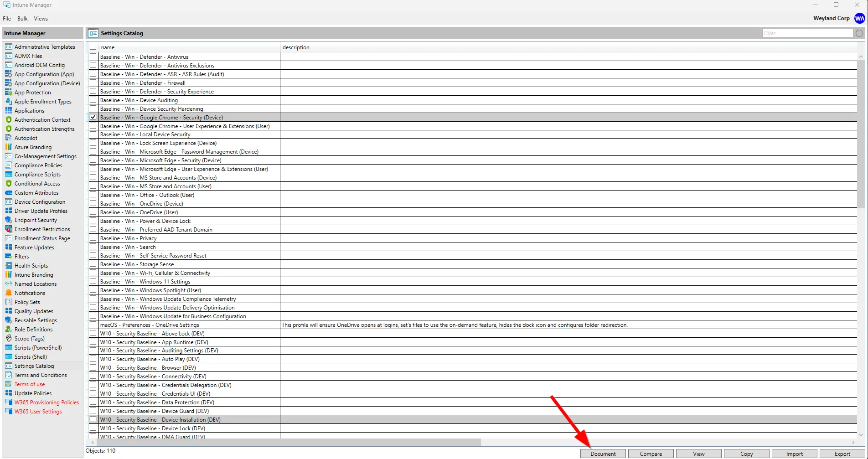Click the Health Scripts icon
The width and height of the screenshot is (868, 459).
click(8, 266)
